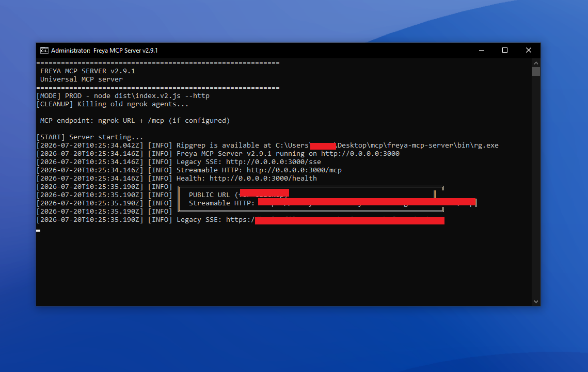Click the Health URL http://0.0.0.0:3000/health
The width and height of the screenshot is (588, 372).
click(x=263, y=178)
